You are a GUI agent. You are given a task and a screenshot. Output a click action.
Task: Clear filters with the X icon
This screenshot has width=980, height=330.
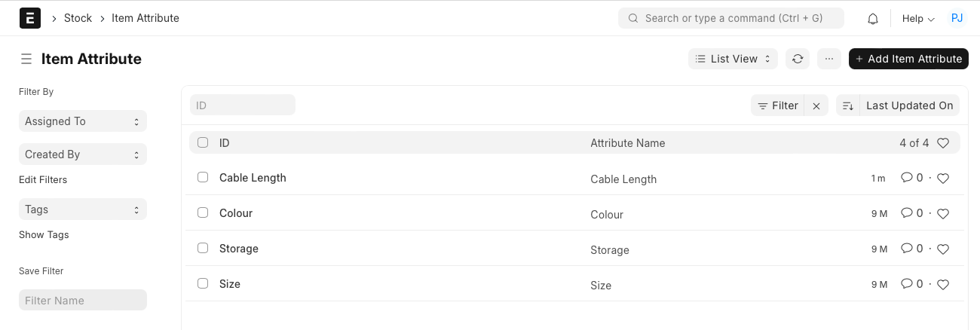[816, 106]
